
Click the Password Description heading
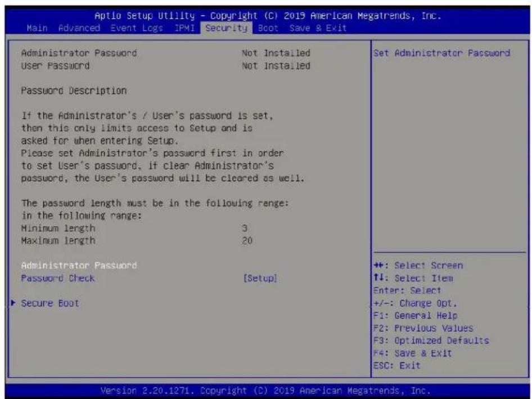pos(74,91)
